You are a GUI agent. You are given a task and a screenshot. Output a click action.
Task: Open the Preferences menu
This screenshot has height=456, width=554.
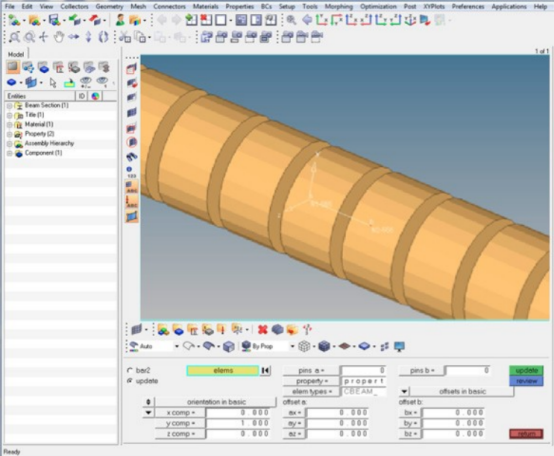pyautogui.click(x=468, y=6)
